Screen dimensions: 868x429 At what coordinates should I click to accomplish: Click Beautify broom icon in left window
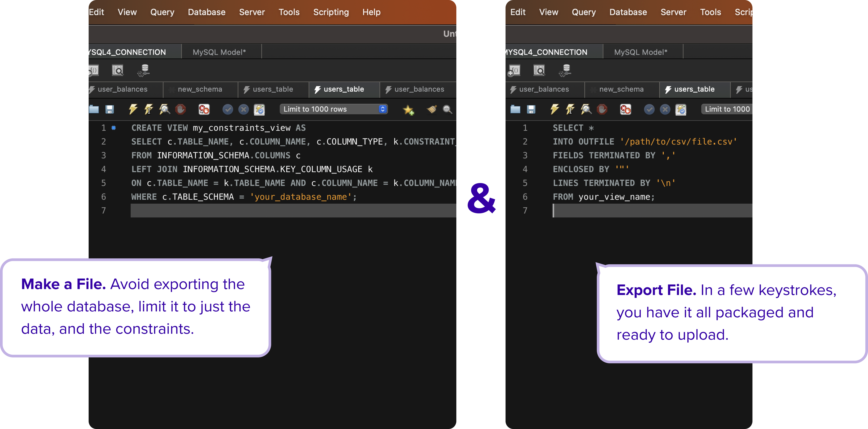pyautogui.click(x=432, y=109)
